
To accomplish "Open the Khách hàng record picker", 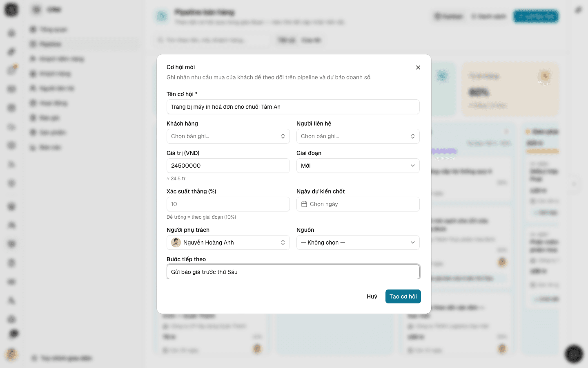I will (x=228, y=136).
